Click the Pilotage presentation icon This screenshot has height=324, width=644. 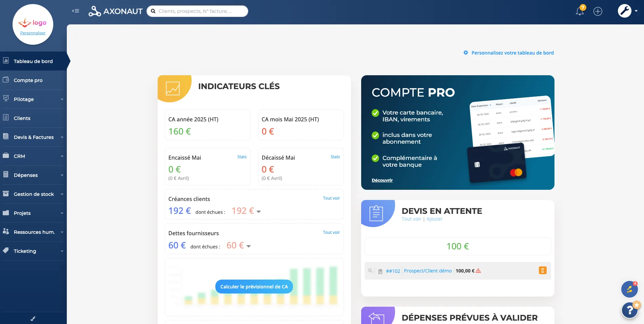(x=6, y=99)
